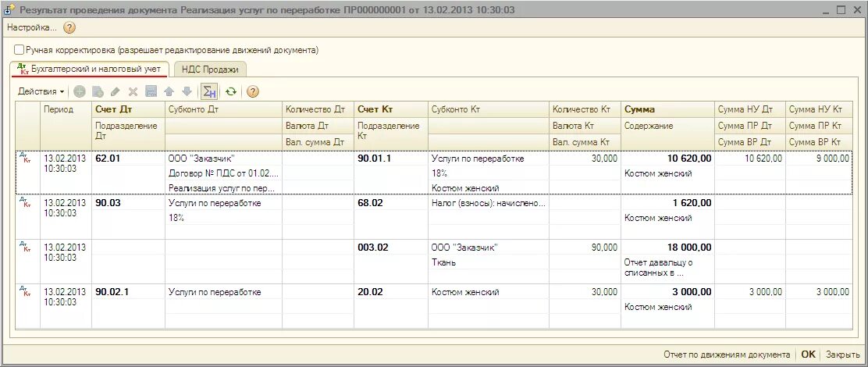Select the credit account cell 90.01.1
The image size is (868, 367).
(391, 159)
